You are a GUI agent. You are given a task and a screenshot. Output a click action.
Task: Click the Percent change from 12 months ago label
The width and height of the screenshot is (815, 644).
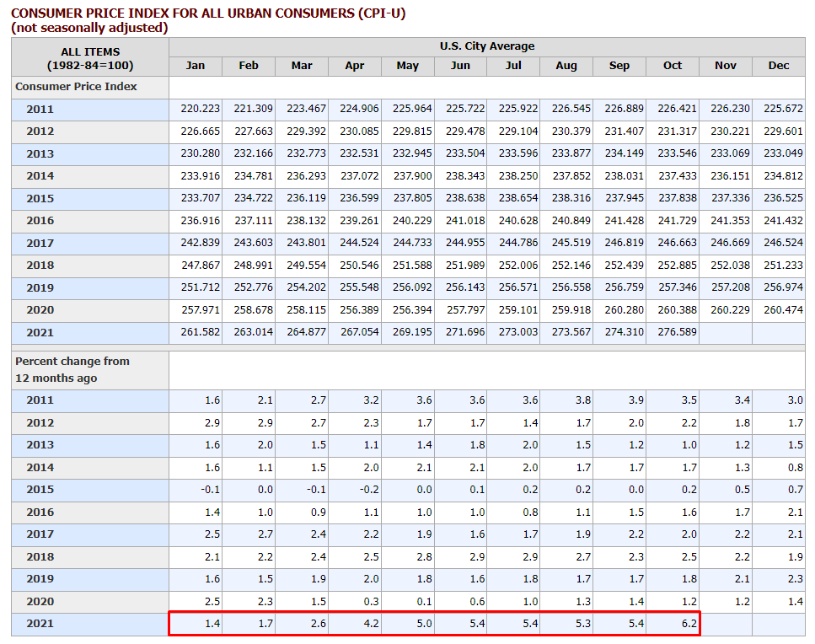tap(72, 369)
